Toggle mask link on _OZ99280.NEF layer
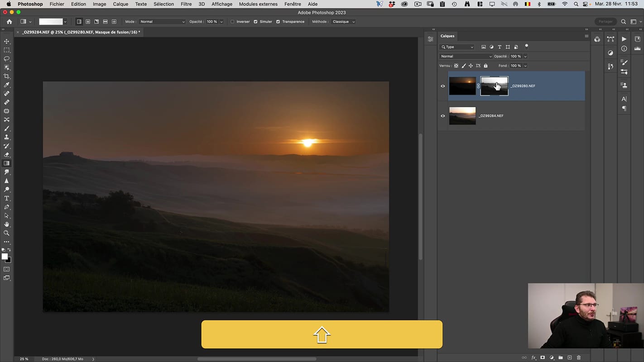The width and height of the screenshot is (644, 362). (x=478, y=86)
